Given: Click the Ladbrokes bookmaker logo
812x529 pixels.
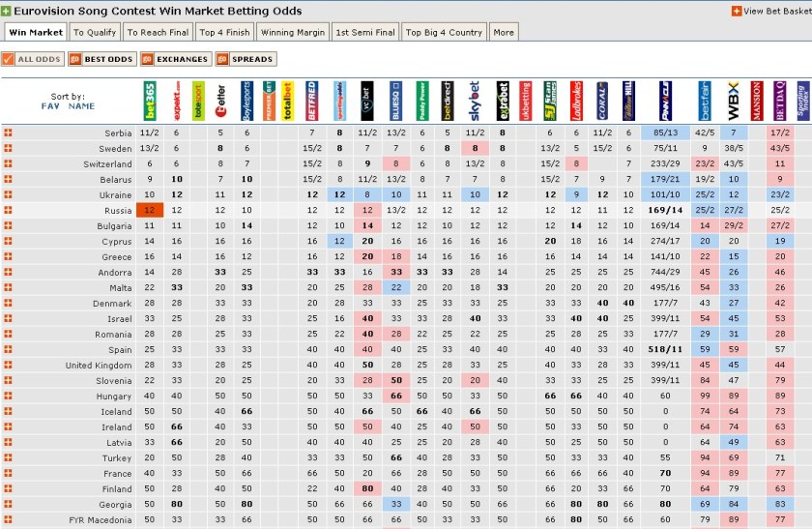Looking at the screenshot, I should [576, 101].
